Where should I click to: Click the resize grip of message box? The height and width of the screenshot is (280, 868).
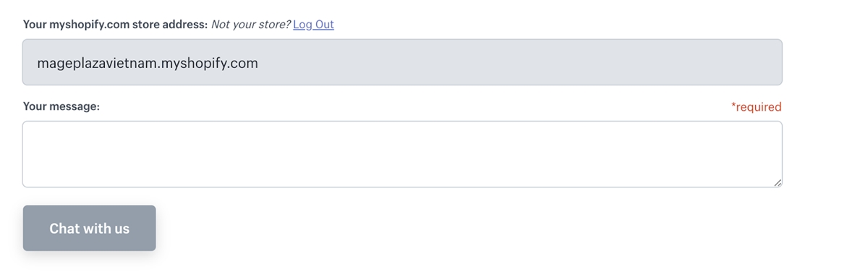(x=777, y=182)
